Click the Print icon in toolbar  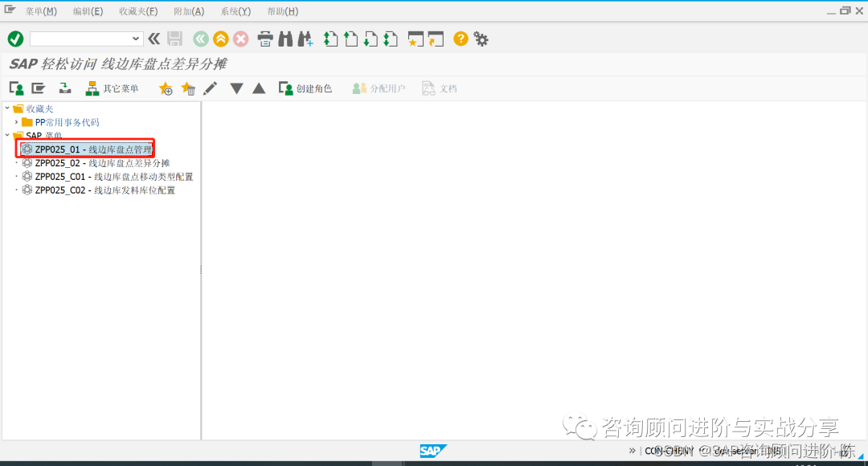click(265, 39)
